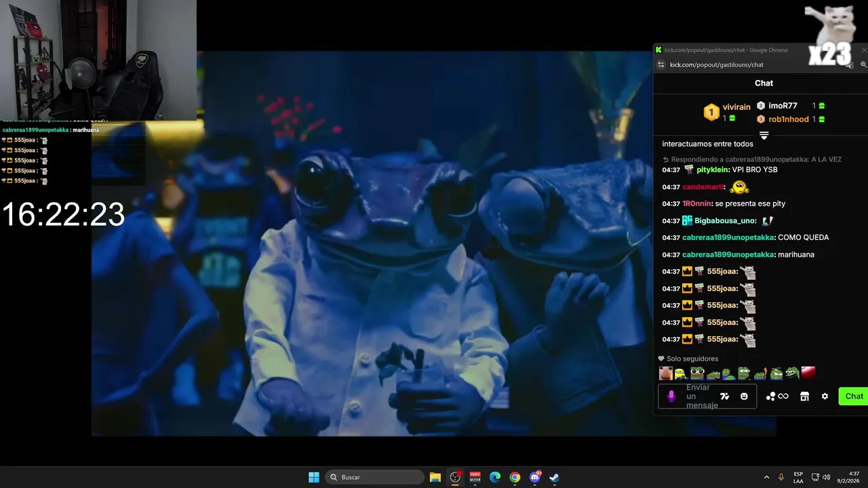Open volume tray icon

(x=826, y=477)
